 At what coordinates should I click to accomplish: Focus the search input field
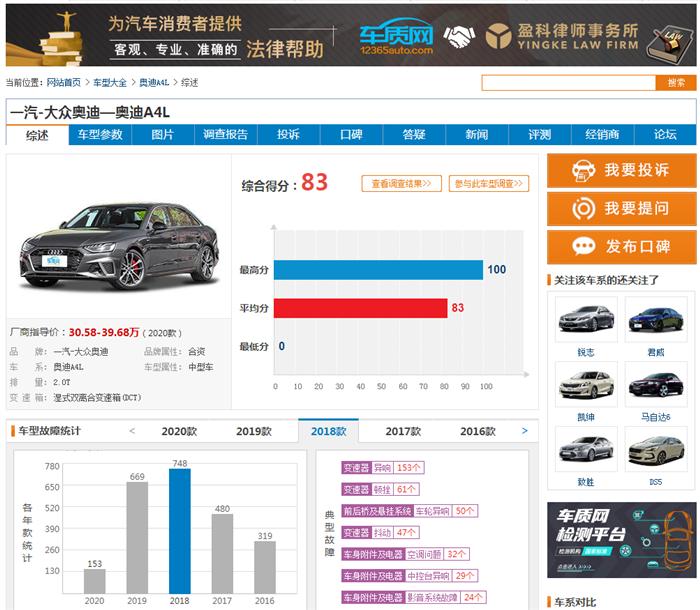(x=568, y=83)
